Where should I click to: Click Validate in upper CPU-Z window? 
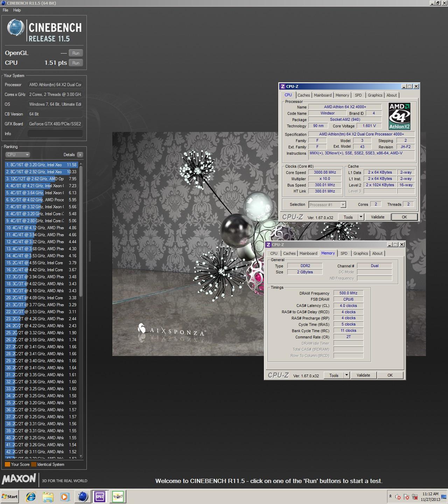click(378, 217)
